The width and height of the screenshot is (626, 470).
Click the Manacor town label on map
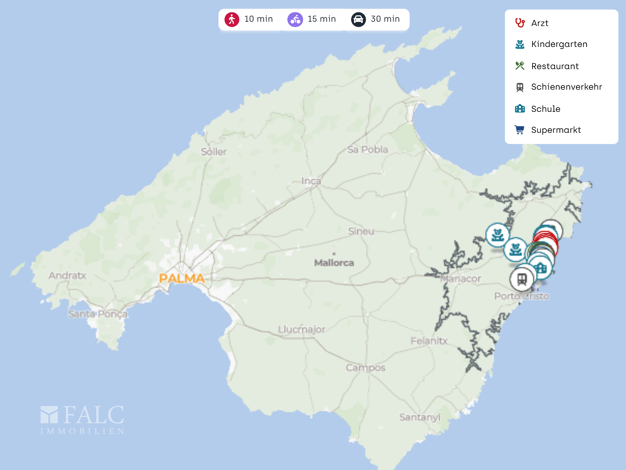[x=462, y=279]
